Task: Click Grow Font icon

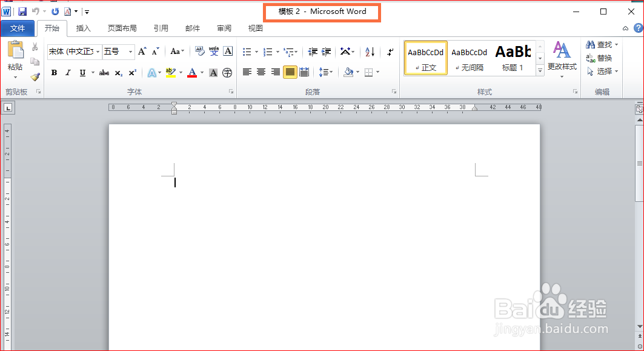Action: pyautogui.click(x=142, y=52)
